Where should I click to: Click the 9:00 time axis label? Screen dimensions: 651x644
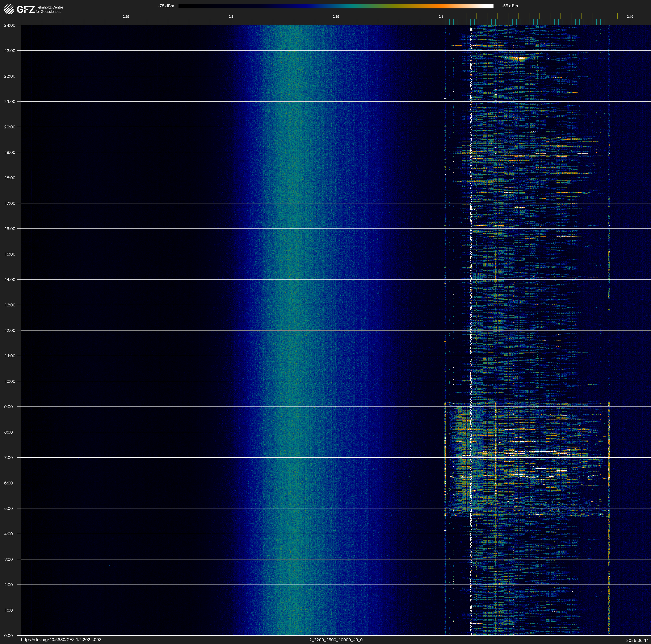point(9,407)
